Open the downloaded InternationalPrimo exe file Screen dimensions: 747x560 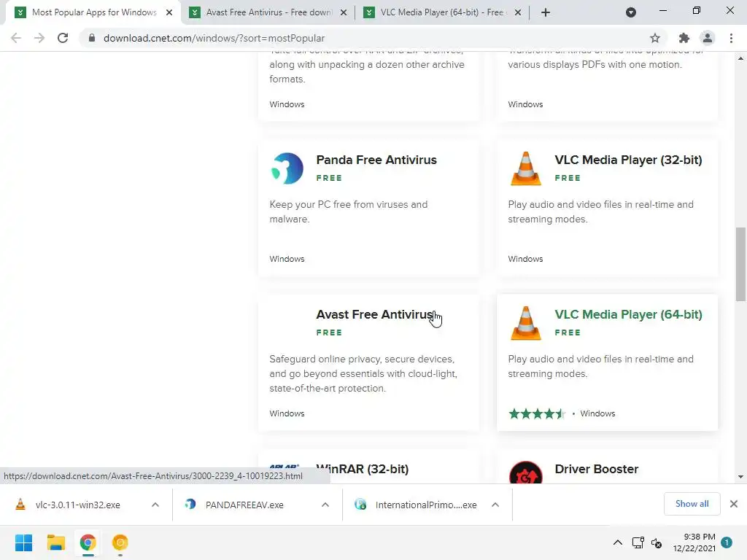425,505
